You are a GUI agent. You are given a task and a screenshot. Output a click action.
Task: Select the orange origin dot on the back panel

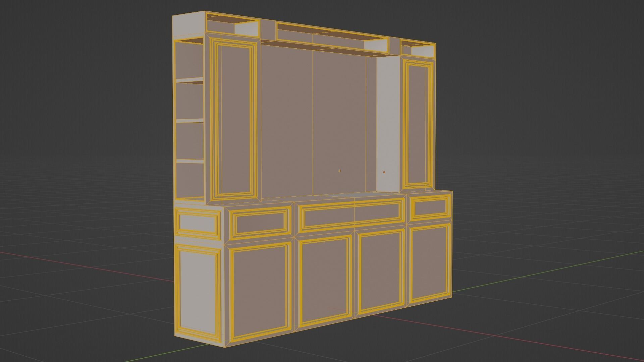point(340,171)
